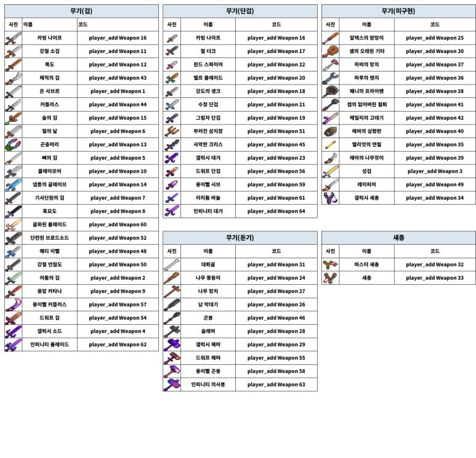The width and height of the screenshot is (476, 458).
Task: Select the frying pan icon beside 페니의 프라이팬
Action: tap(331, 91)
